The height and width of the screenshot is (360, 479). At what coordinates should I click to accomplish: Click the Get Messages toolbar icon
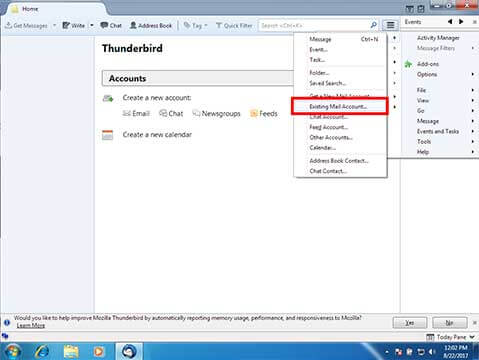pyautogui.click(x=9, y=25)
